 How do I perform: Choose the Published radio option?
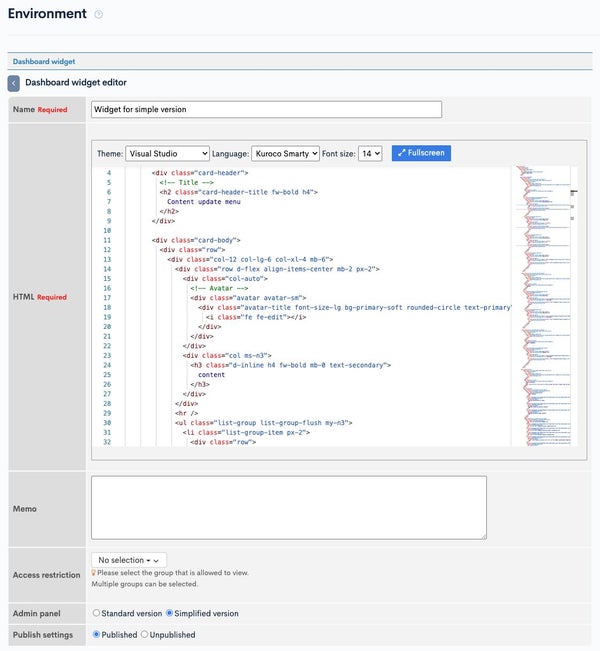(x=96, y=634)
